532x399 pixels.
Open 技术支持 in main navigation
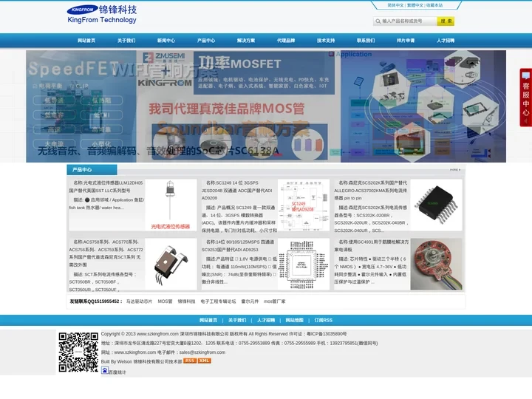point(326,41)
